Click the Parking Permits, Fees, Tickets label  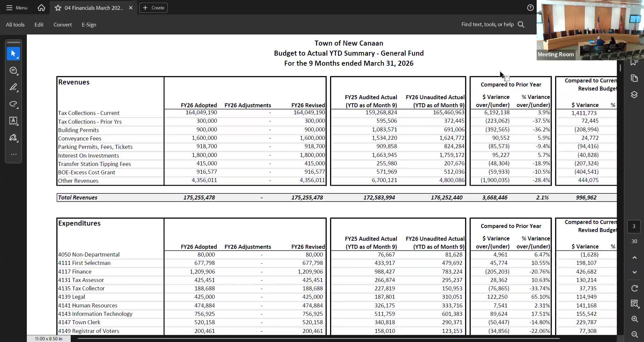[95, 147]
